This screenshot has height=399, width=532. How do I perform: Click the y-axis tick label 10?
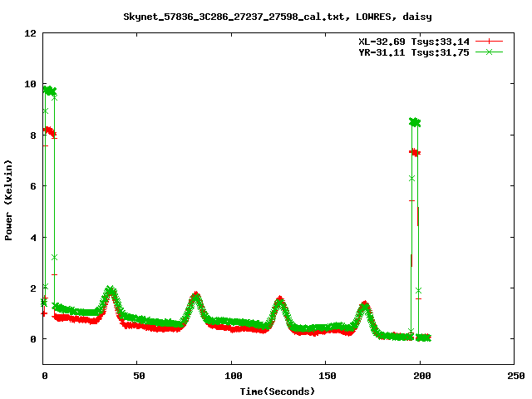tap(30, 84)
